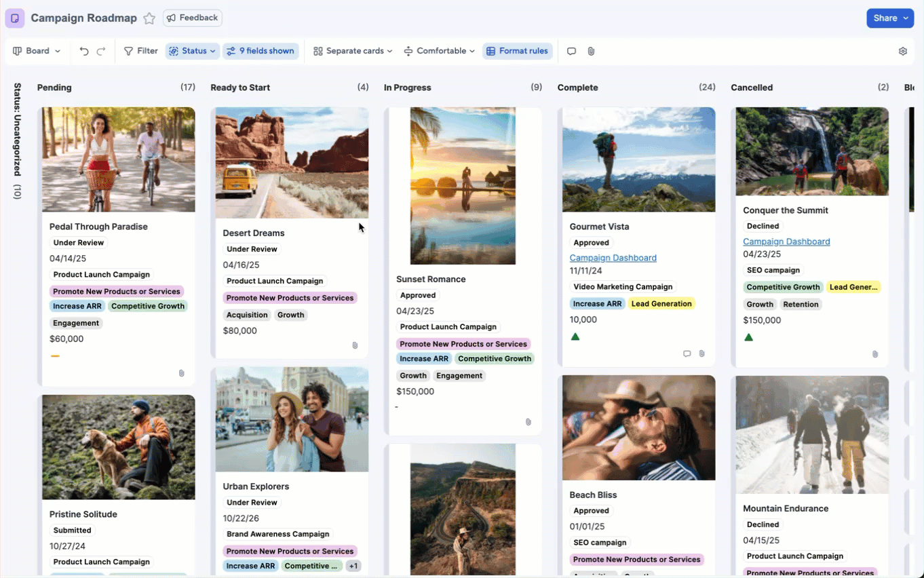Star the Campaign Roadmap board
Screen dimensions: 924x578
tap(149, 18)
